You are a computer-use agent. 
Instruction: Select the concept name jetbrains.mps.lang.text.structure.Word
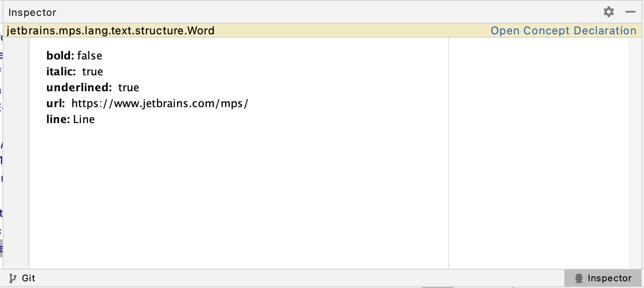[111, 30]
